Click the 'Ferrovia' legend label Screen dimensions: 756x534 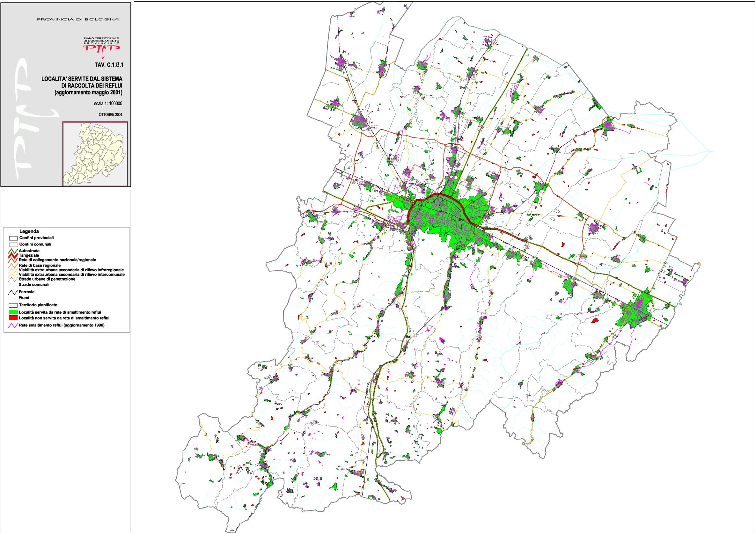[27, 292]
